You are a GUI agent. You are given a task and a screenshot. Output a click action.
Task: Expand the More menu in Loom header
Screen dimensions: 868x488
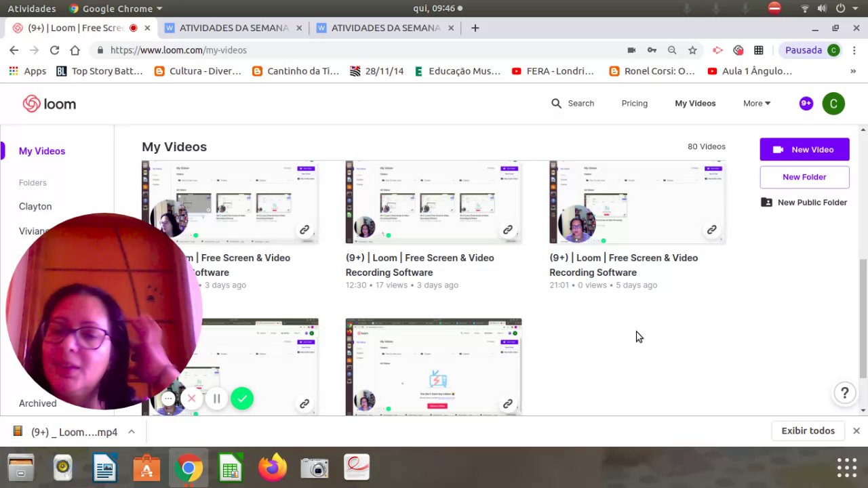point(757,104)
